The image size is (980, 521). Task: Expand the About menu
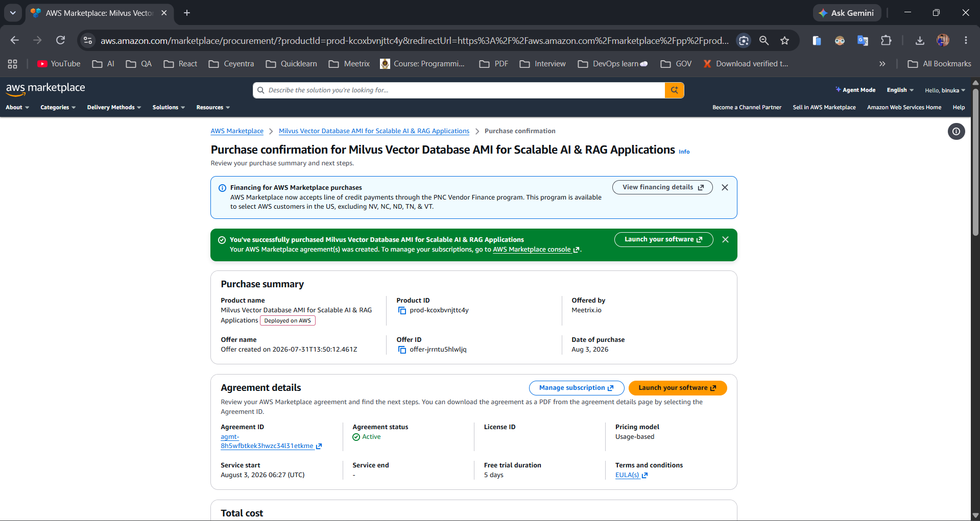[x=17, y=107]
